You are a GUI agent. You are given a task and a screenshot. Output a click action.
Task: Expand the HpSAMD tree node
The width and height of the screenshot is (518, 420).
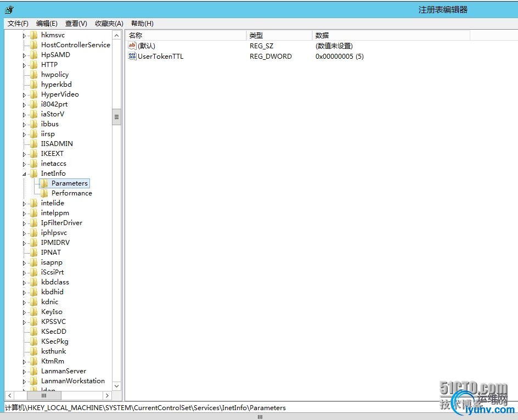(24, 55)
